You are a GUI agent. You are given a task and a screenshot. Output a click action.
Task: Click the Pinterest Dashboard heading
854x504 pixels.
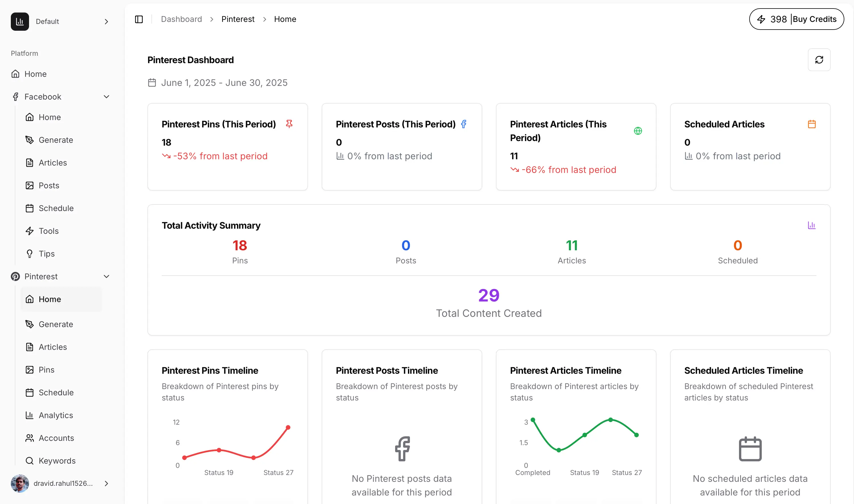pyautogui.click(x=191, y=60)
